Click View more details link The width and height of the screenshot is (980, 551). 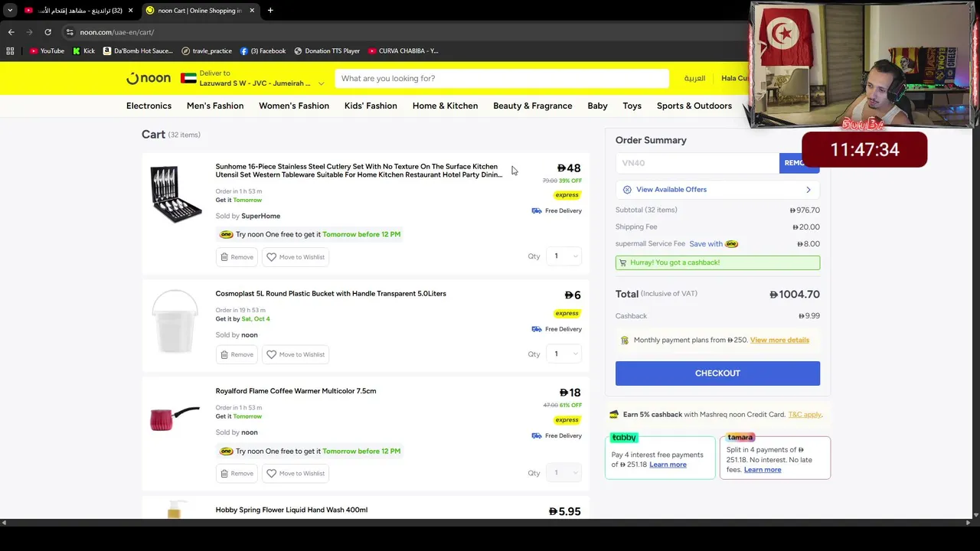(x=779, y=340)
